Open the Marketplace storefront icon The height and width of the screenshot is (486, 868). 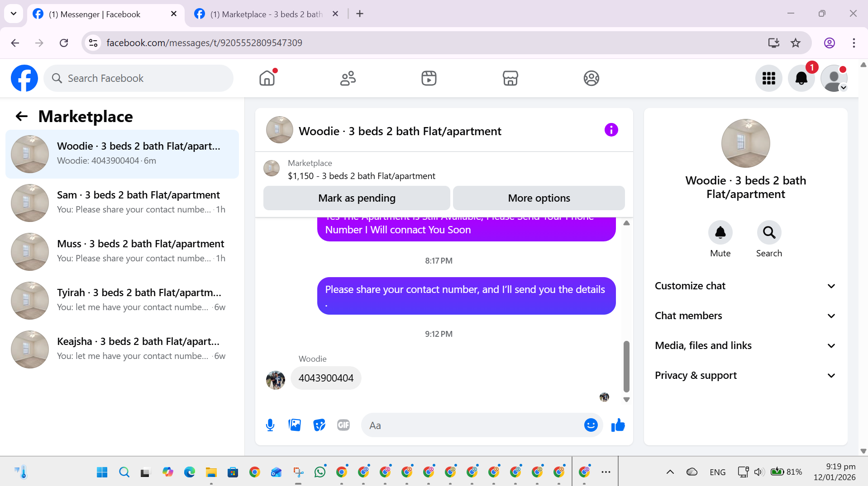[510, 78]
